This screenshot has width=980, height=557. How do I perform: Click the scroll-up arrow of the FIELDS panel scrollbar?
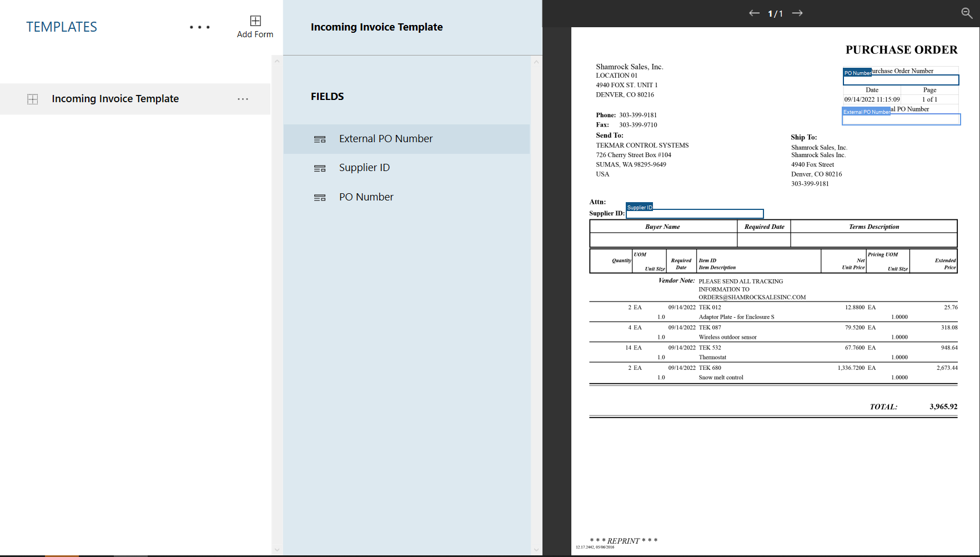(x=536, y=61)
